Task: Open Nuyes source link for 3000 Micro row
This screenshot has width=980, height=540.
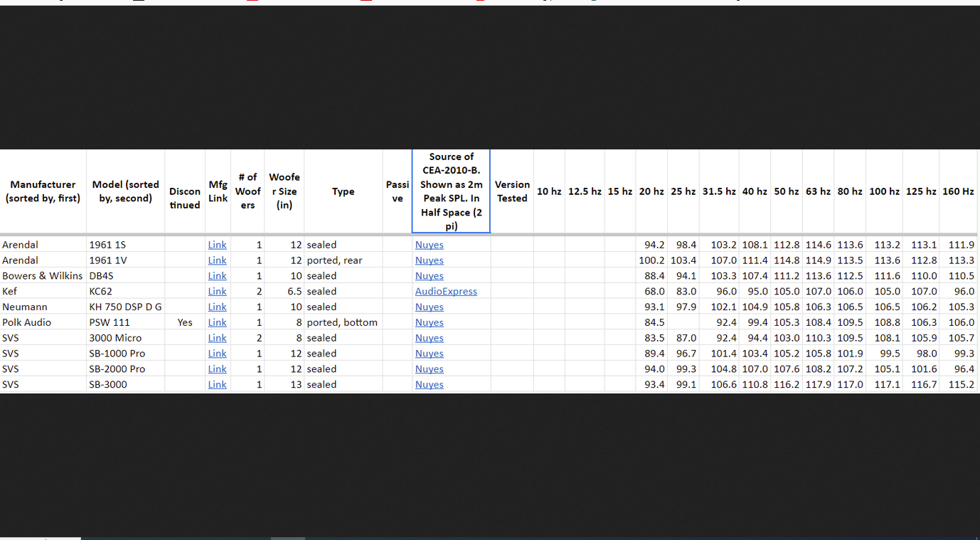Action: tap(429, 338)
